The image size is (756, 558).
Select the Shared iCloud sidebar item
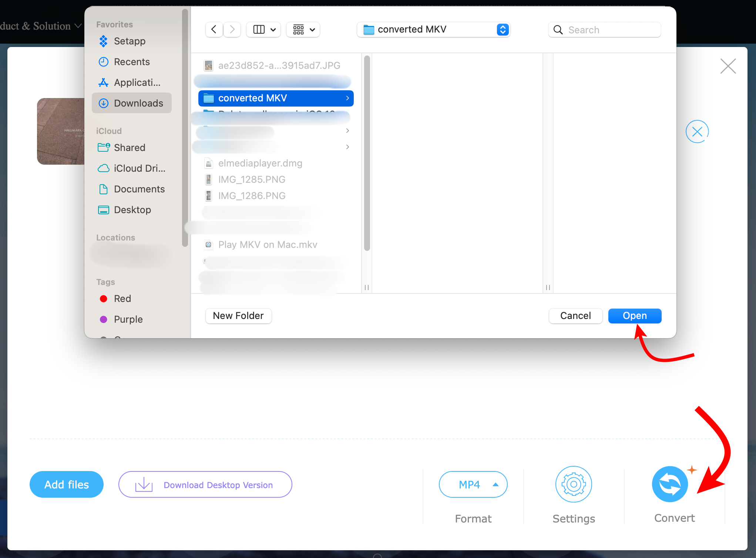click(130, 147)
